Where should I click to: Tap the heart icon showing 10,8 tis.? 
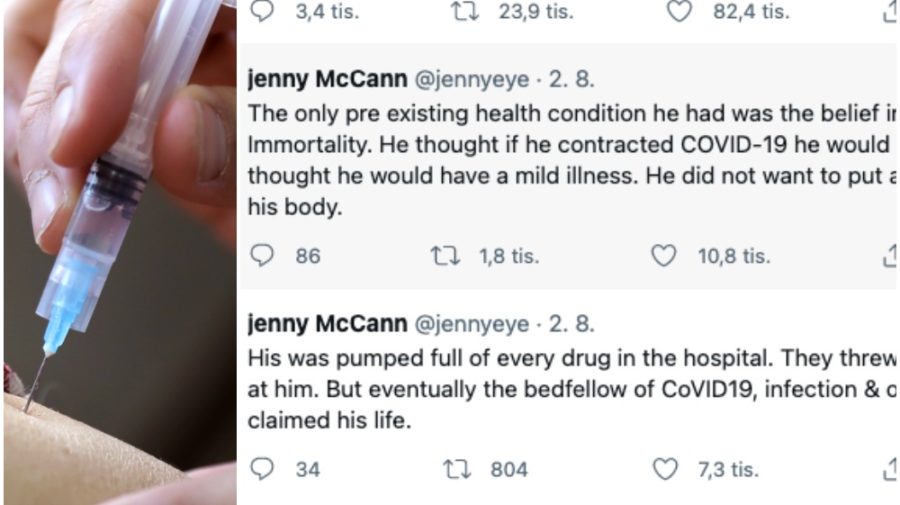[664, 256]
